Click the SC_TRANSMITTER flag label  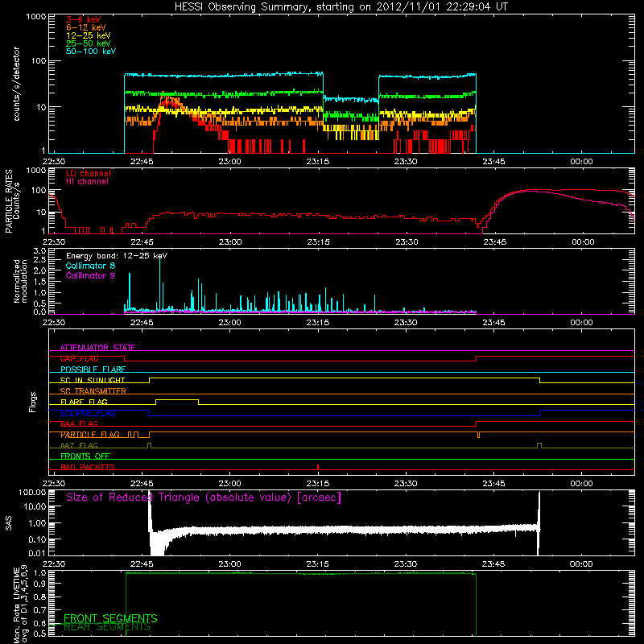coord(93,391)
